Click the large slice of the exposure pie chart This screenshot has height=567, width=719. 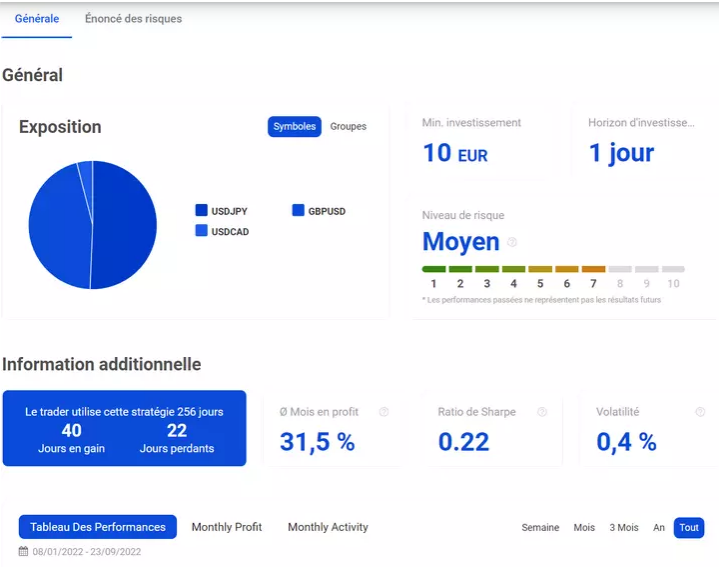point(125,225)
